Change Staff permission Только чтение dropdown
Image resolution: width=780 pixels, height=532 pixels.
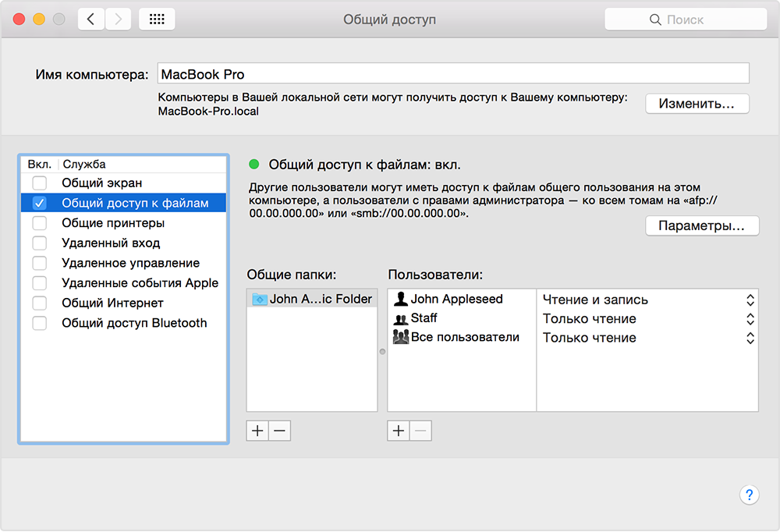pyautogui.click(x=750, y=319)
